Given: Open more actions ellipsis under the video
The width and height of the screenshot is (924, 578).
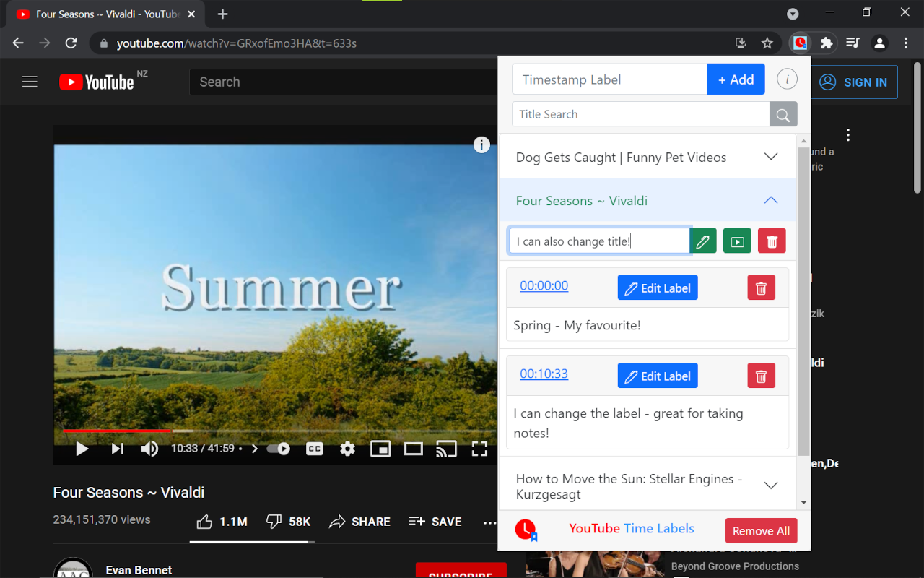Looking at the screenshot, I should [490, 522].
